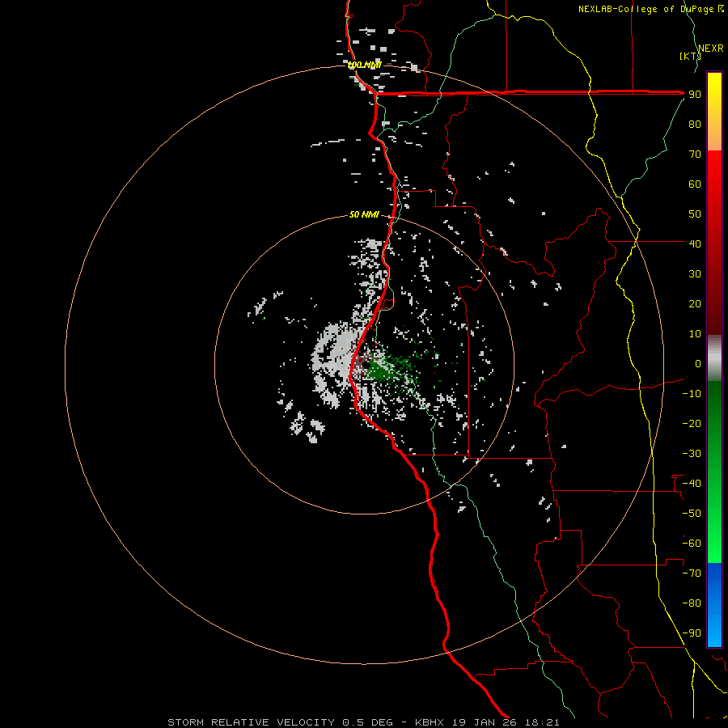
Task: Click the green segment of the color bar
Action: 714,472
